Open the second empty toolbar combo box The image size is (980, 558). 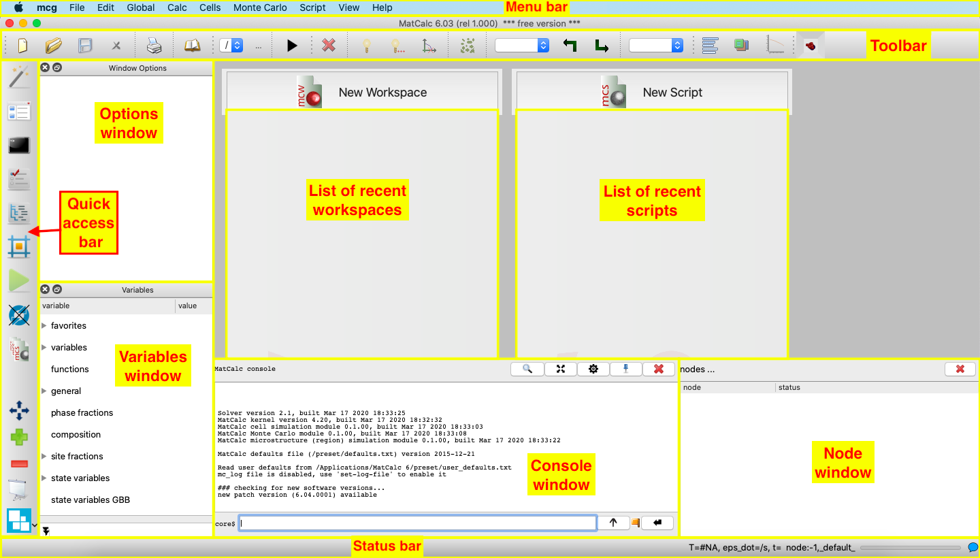656,46
